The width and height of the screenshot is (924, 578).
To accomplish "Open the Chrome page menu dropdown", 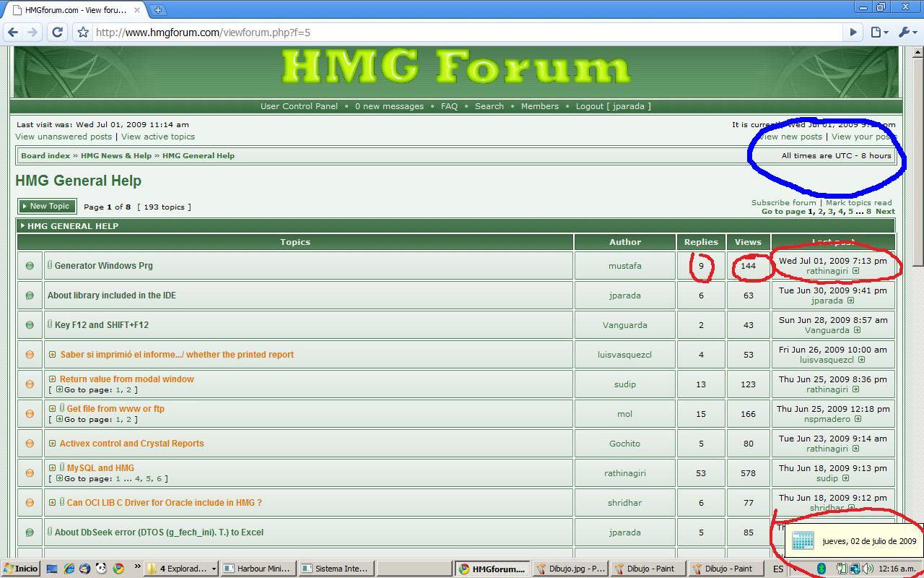I will pos(879,32).
